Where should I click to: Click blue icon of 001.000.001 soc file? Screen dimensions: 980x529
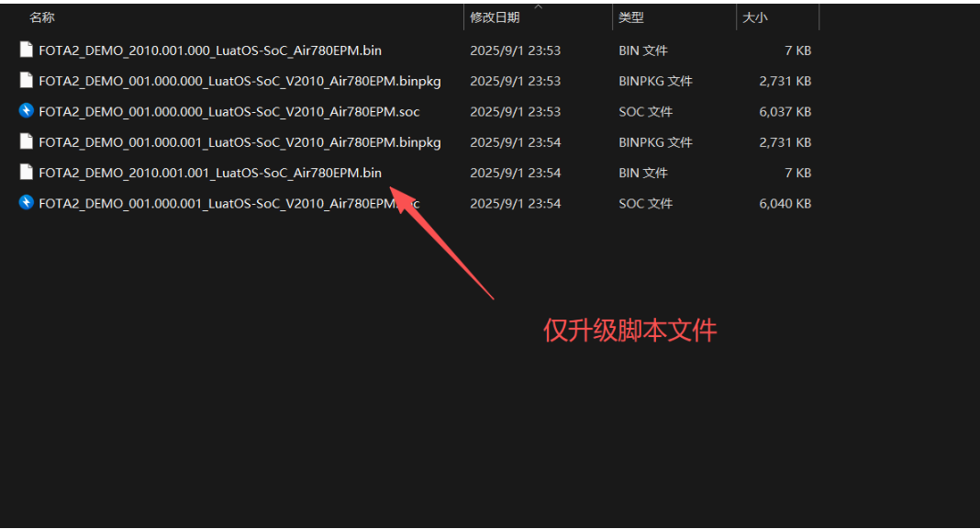pyautogui.click(x=27, y=203)
